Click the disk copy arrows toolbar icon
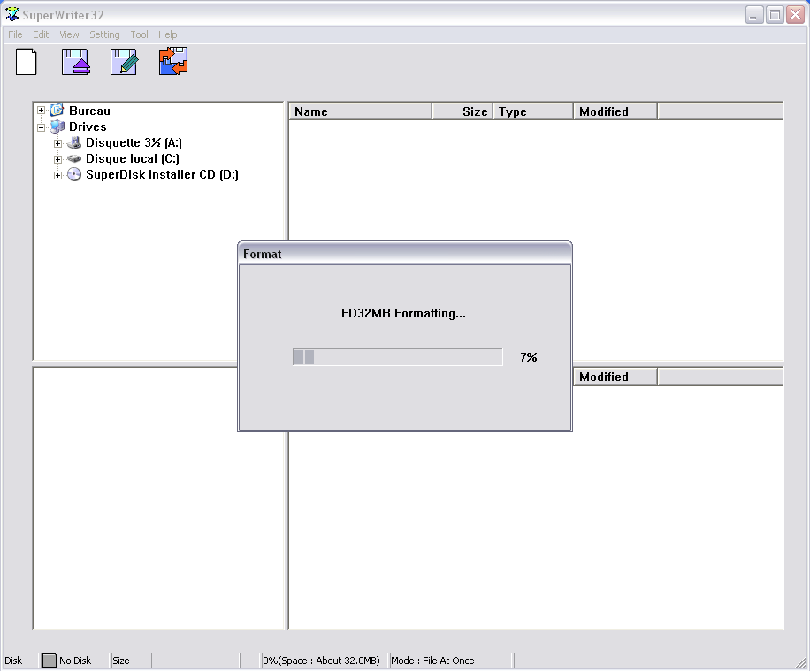 [173, 62]
